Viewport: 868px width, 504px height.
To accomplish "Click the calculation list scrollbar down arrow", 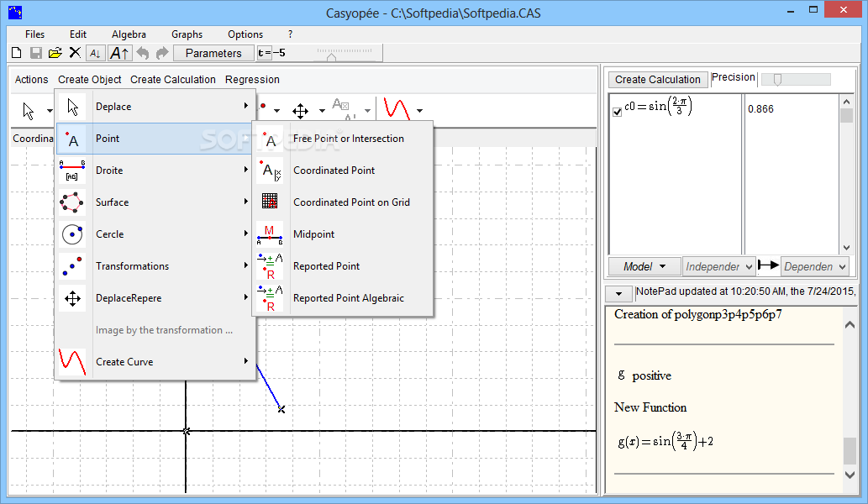I will tap(846, 248).
